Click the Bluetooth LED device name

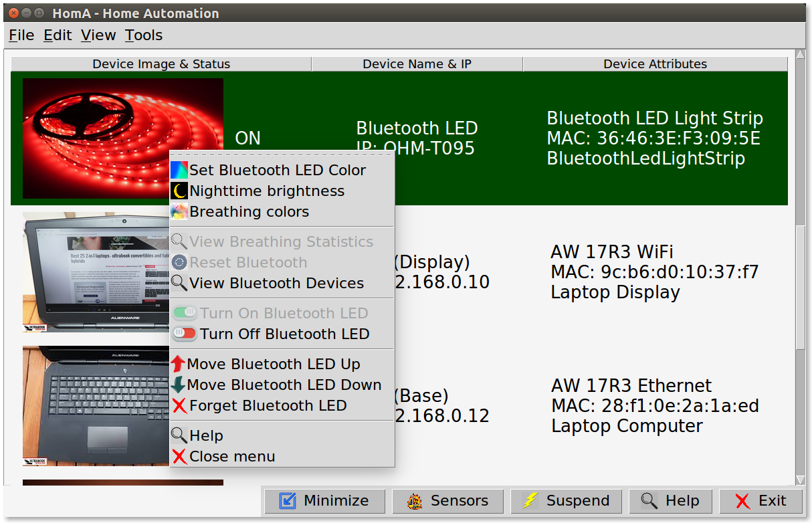tap(417, 128)
